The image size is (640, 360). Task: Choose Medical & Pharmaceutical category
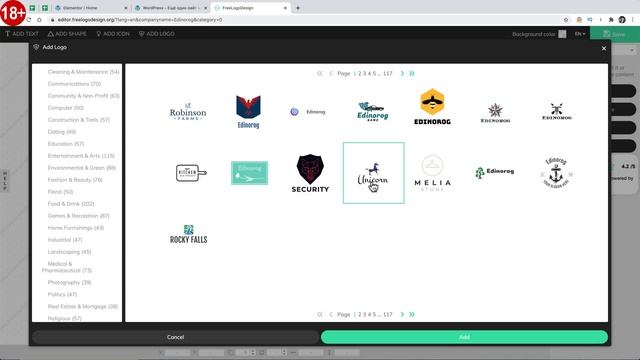(x=67, y=267)
